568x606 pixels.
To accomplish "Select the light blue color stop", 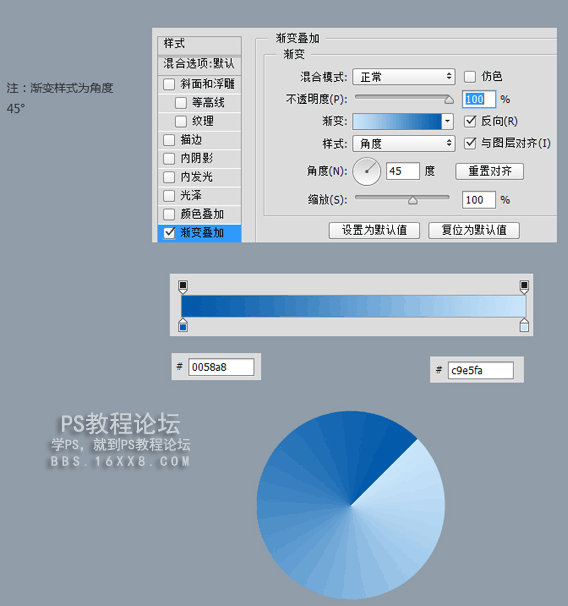I will [x=524, y=326].
